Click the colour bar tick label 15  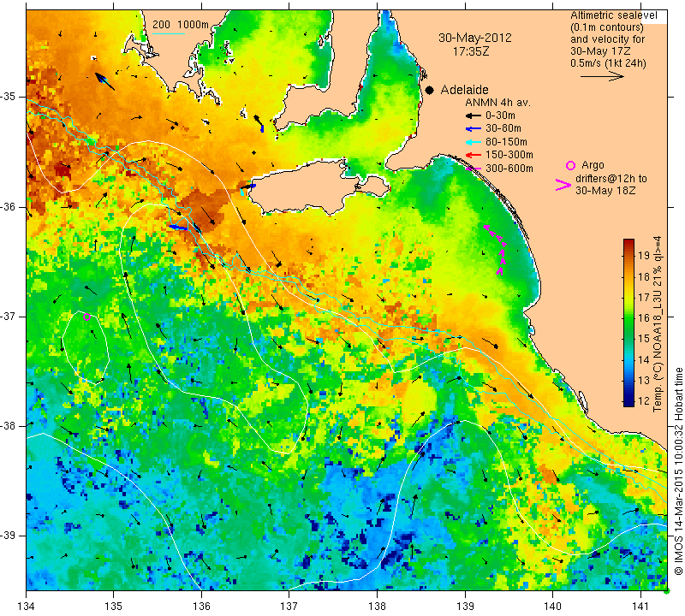pyautogui.click(x=644, y=339)
